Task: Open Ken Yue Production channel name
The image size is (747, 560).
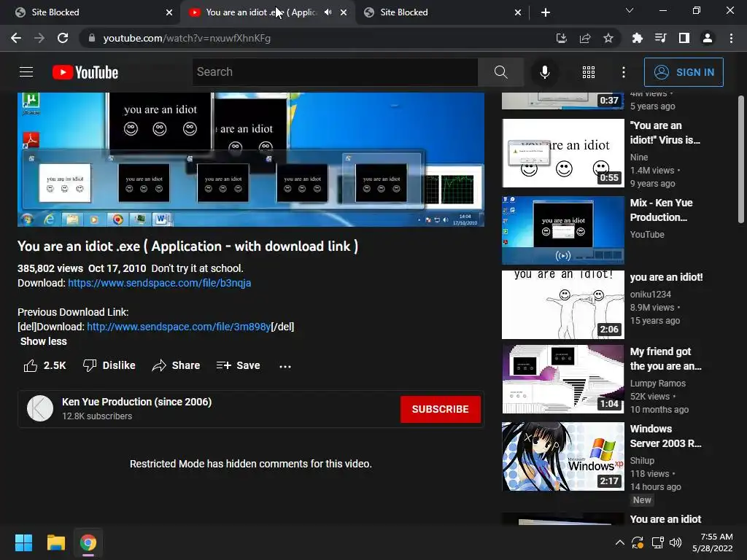Action: coord(136,402)
